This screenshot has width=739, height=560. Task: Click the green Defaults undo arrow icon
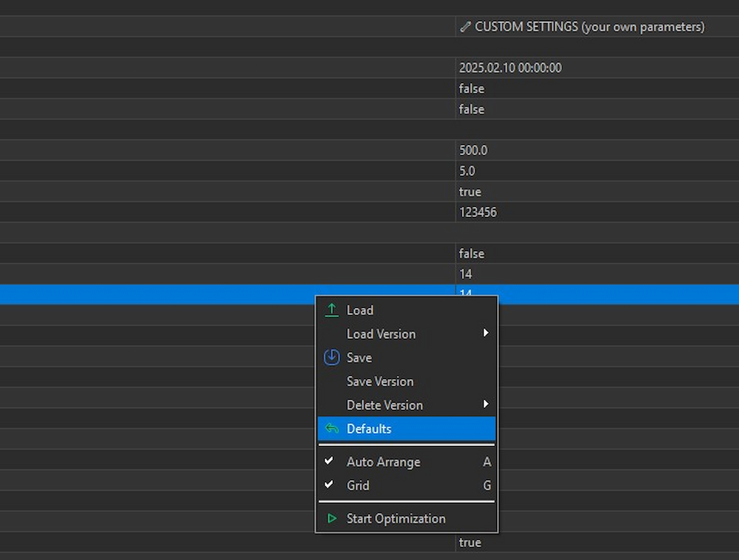332,428
